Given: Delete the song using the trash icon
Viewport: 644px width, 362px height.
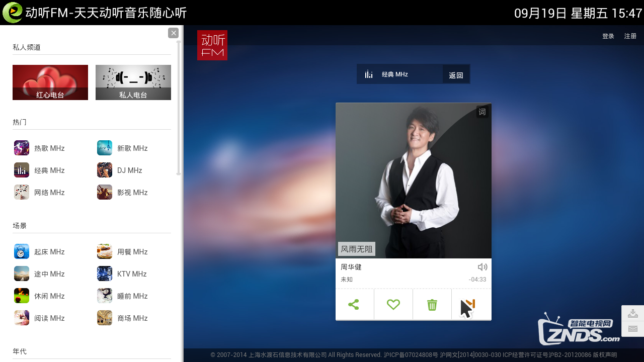Looking at the screenshot, I should (x=432, y=304).
